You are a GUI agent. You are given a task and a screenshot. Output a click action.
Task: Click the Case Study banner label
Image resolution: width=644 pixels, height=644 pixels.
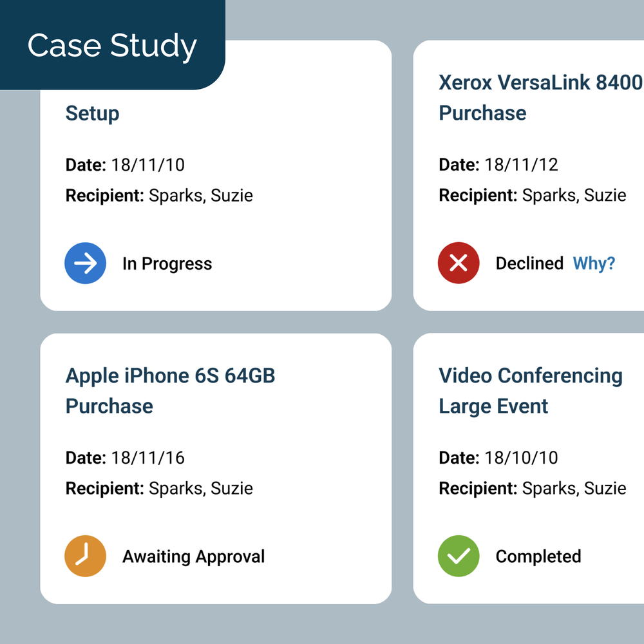click(x=112, y=46)
